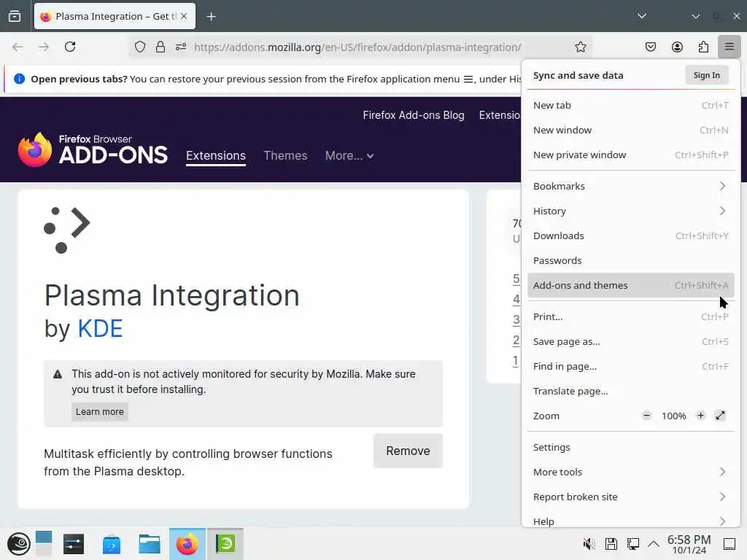Image resolution: width=747 pixels, height=560 pixels.
Task: Click Firefox taskbar icon
Action: click(x=187, y=544)
